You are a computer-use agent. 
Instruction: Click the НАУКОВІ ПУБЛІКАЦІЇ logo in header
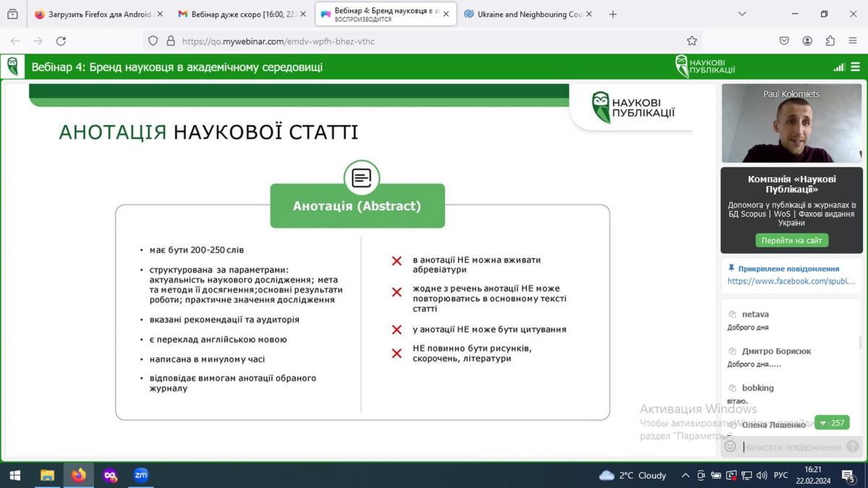(x=705, y=67)
